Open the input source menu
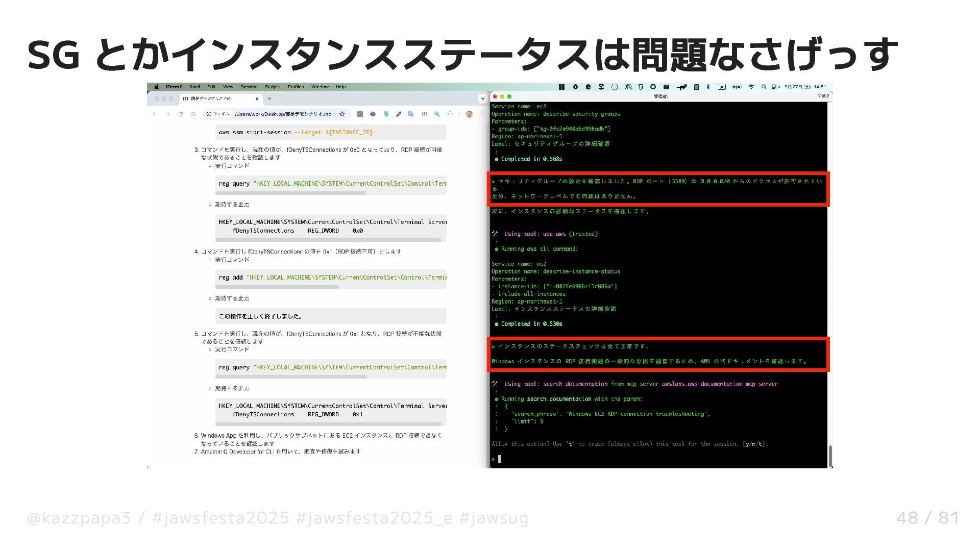The height and width of the screenshot is (551, 980). point(722,87)
